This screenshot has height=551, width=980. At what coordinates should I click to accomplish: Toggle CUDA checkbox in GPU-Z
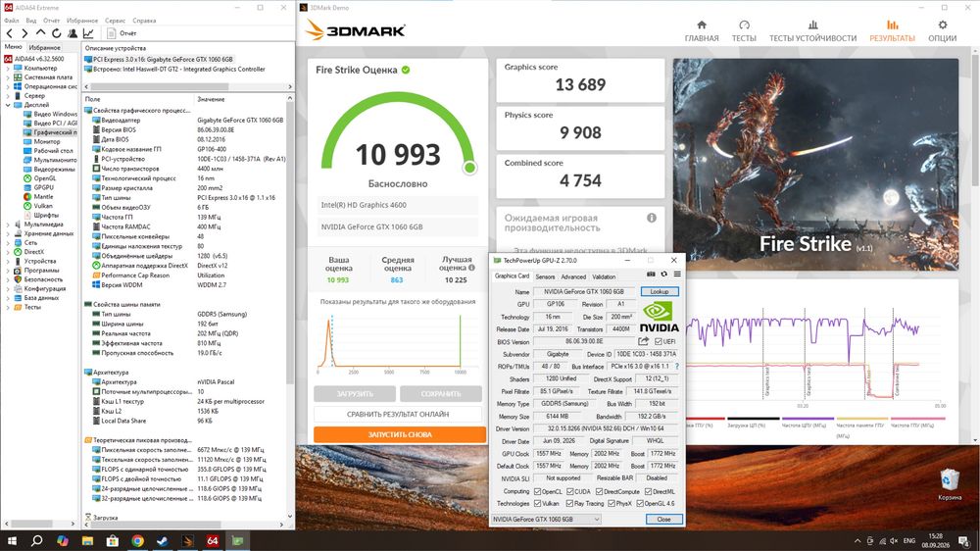click(x=569, y=491)
